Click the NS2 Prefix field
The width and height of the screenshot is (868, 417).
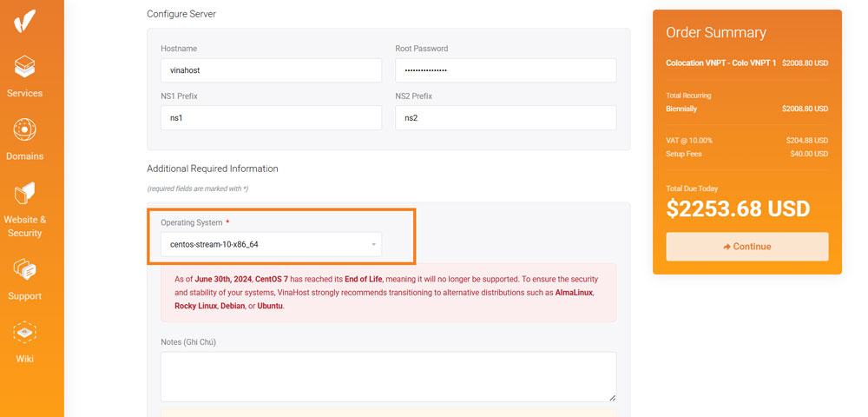pos(505,117)
